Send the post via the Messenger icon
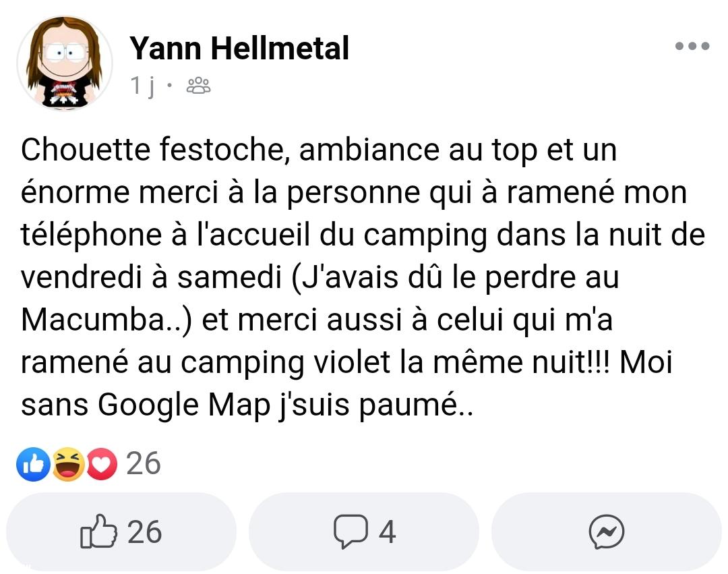The image size is (728, 574). (x=606, y=533)
